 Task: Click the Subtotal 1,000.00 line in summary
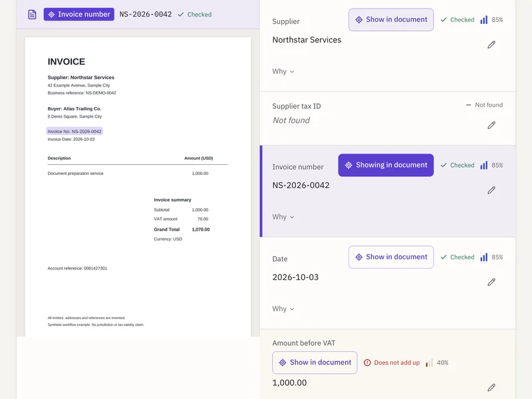tap(181, 209)
